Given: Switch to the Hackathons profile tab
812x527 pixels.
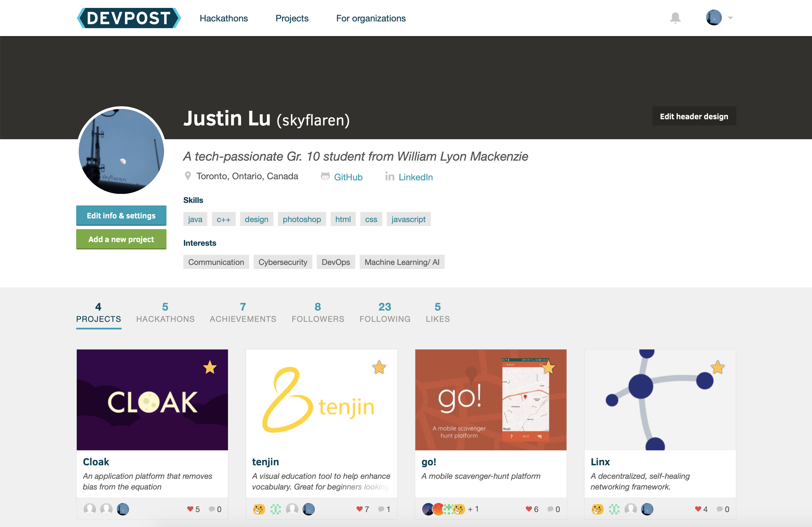Looking at the screenshot, I should (x=165, y=313).
